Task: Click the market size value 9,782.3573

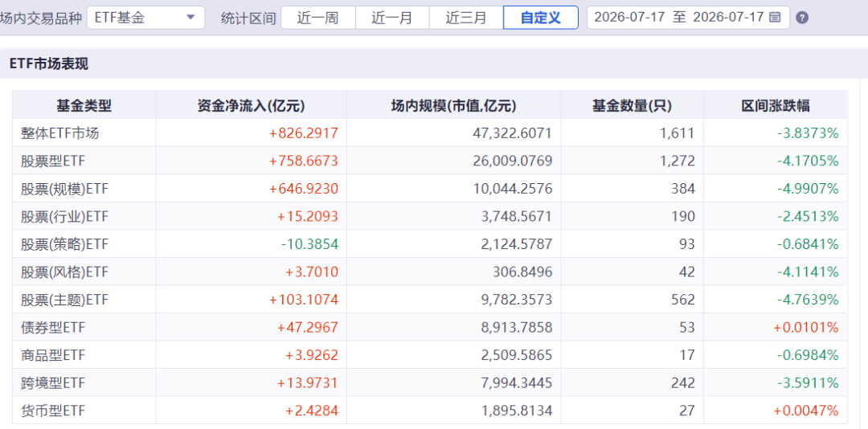Action: click(x=516, y=300)
